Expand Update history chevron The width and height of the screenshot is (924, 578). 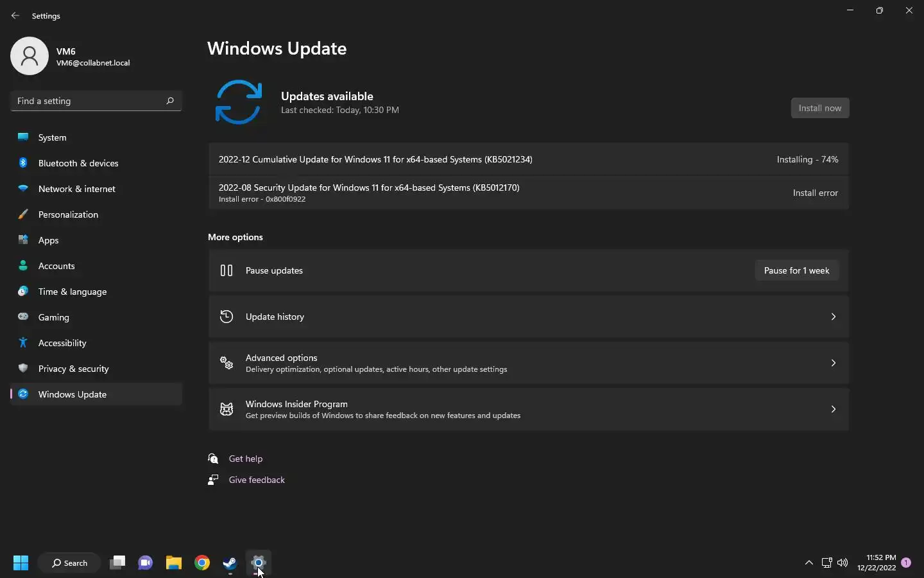click(x=834, y=317)
